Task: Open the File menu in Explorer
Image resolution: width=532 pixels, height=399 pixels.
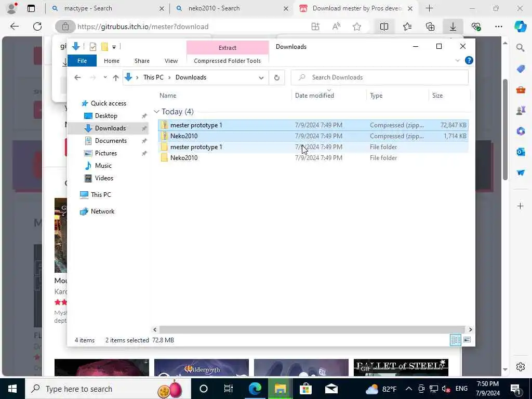Action: 82,61
